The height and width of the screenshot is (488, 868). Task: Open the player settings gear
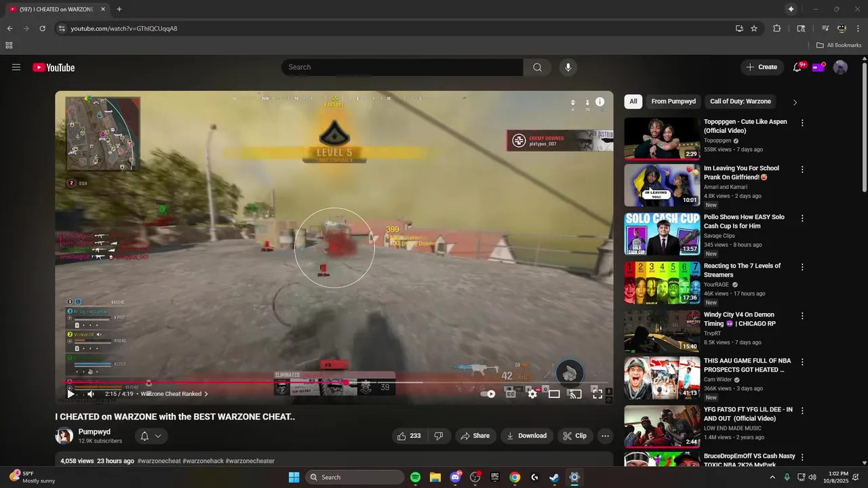[532, 394]
